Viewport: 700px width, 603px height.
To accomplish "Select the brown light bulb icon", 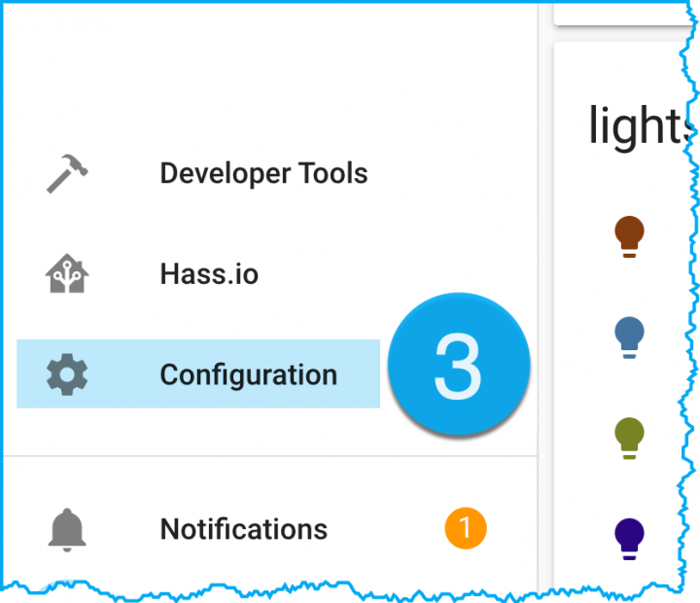I will 630,236.
